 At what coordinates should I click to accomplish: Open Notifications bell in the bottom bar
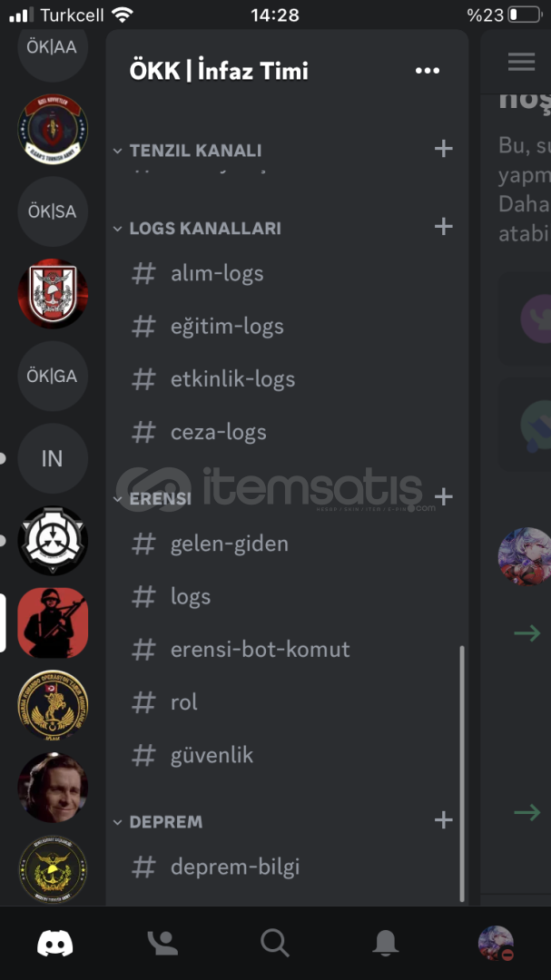pyautogui.click(x=386, y=943)
